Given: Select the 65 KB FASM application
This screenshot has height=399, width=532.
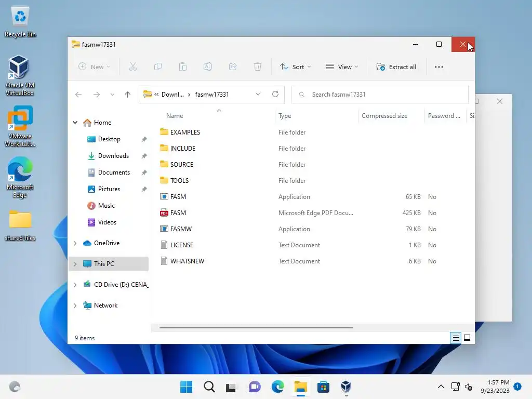Looking at the screenshot, I should tap(178, 197).
